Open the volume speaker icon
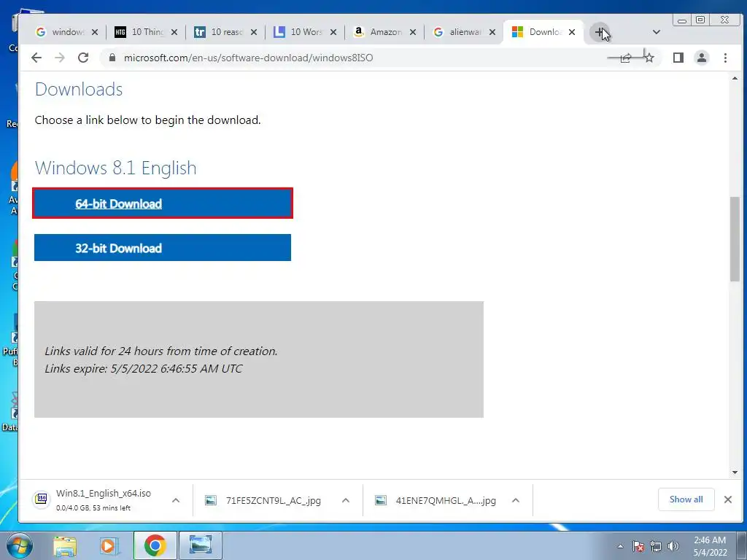Viewport: 747px width, 560px height. [x=673, y=546]
